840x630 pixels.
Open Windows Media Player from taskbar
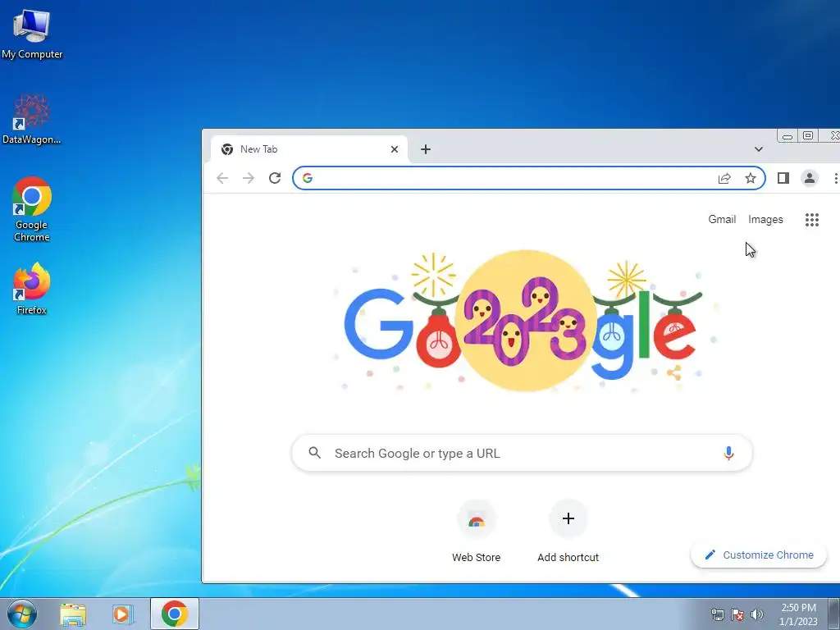[123, 614]
